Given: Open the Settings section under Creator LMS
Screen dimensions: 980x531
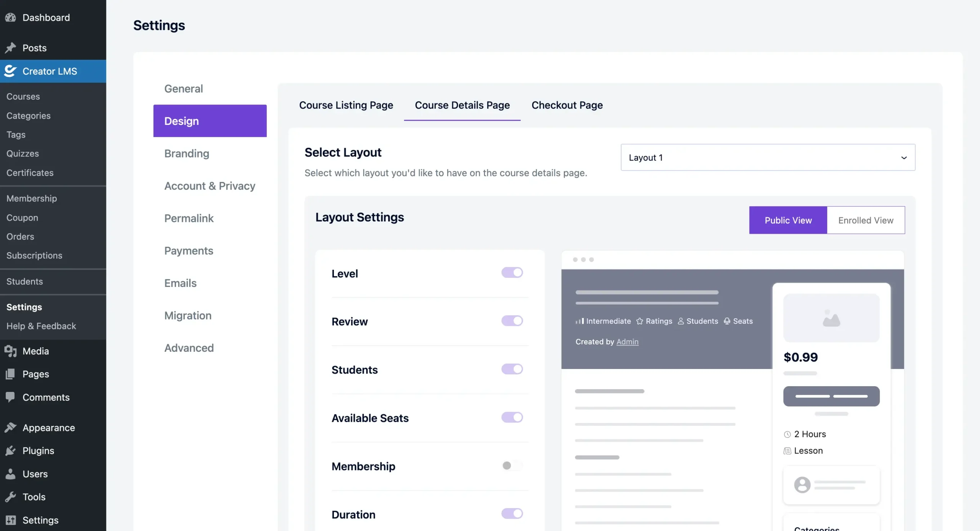Looking at the screenshot, I should 24,306.
